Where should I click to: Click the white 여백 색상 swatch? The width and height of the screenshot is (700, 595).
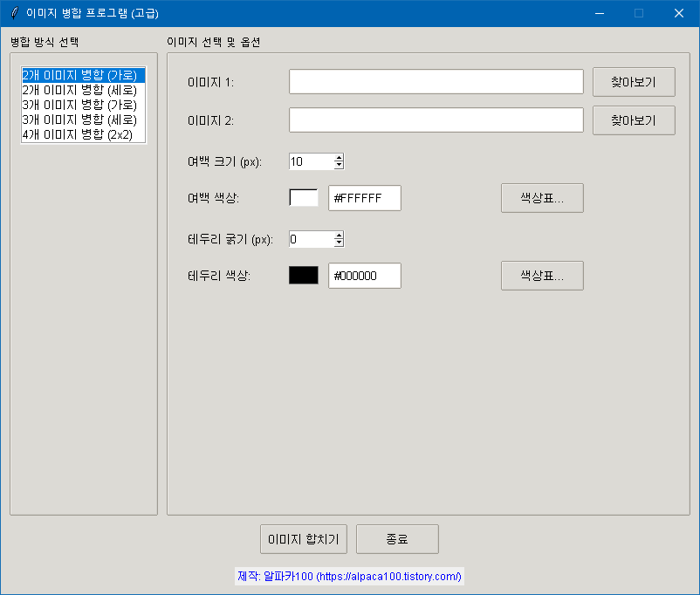(x=304, y=198)
